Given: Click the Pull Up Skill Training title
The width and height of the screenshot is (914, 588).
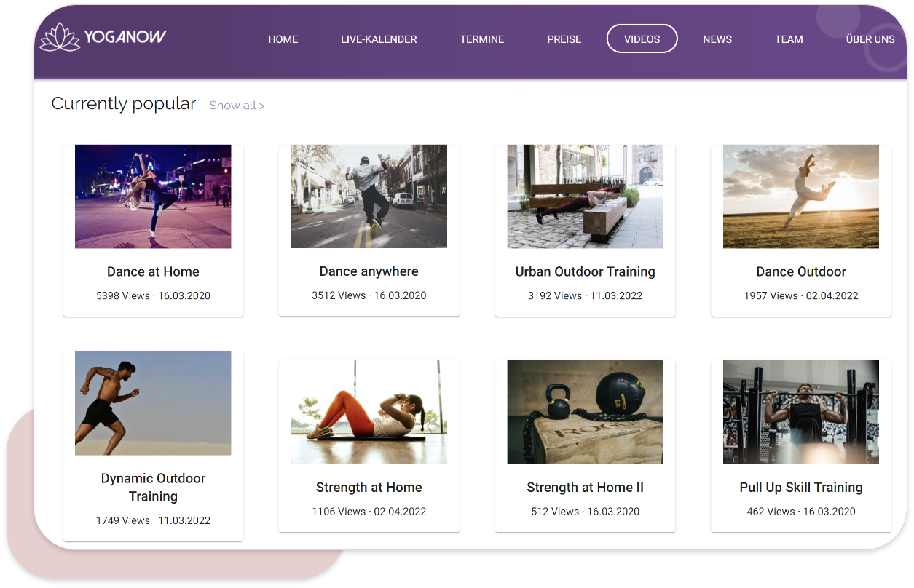Looking at the screenshot, I should [800, 488].
